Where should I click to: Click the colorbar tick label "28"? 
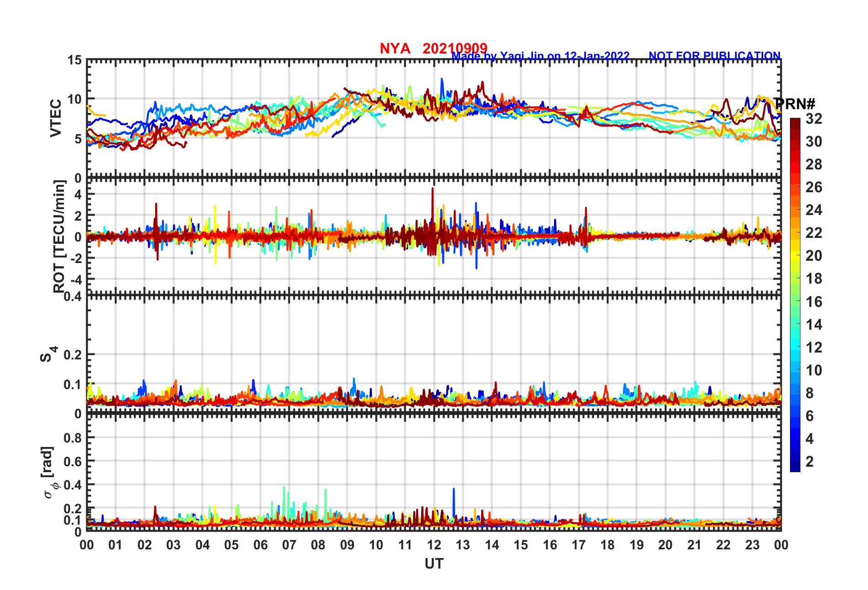[814, 164]
